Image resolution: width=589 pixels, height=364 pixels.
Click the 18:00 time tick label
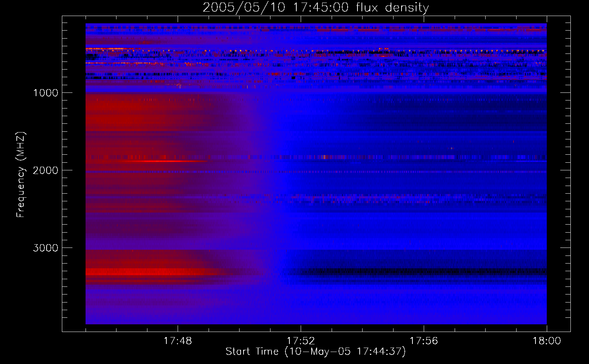pyautogui.click(x=547, y=341)
